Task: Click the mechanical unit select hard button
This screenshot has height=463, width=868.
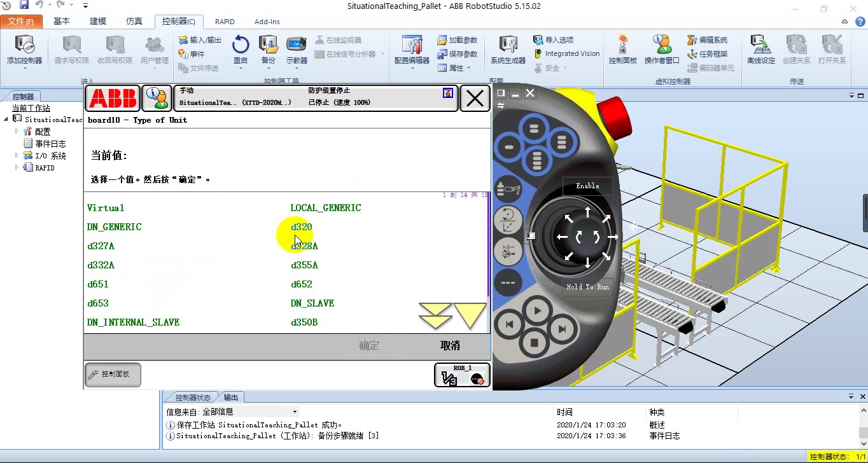Action: coord(508,188)
